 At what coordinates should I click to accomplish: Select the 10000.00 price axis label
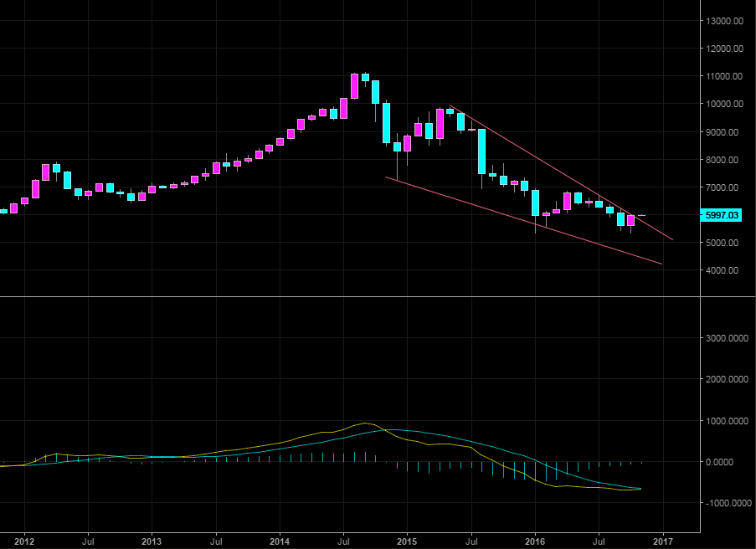(724, 104)
